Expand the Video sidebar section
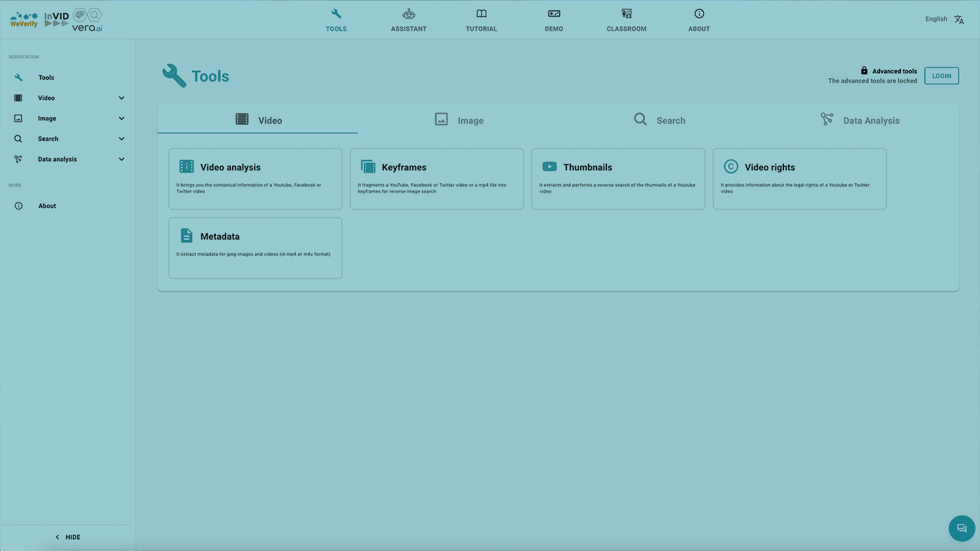This screenshot has height=551, width=980. tap(121, 98)
